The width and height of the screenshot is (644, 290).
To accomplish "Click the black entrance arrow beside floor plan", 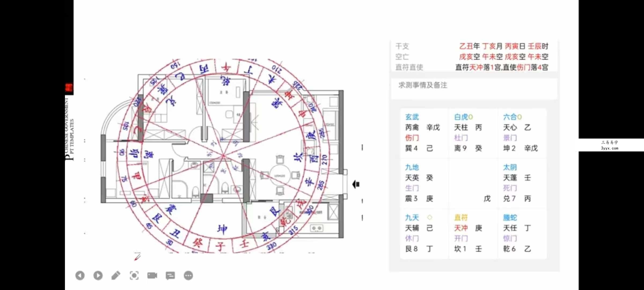I will coord(356,184).
